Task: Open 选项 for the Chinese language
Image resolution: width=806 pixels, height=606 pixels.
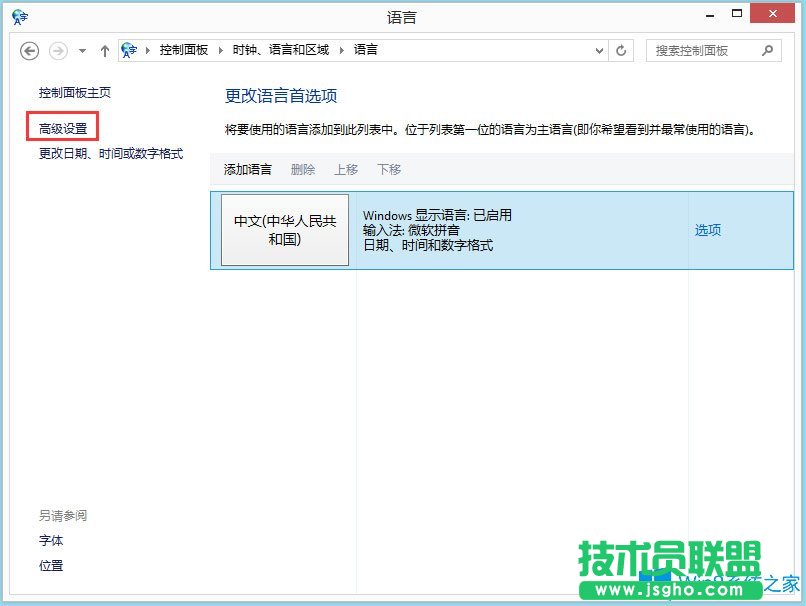Action: click(x=707, y=229)
